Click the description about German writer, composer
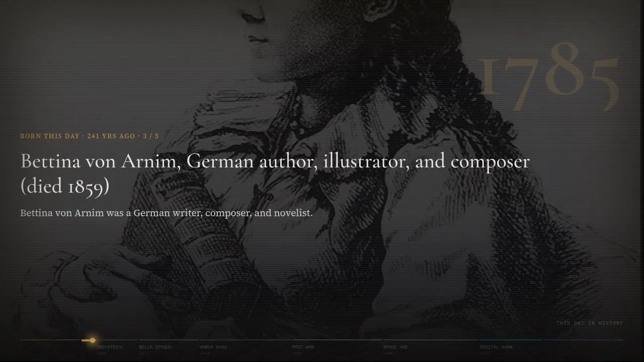This screenshot has width=644, height=362. coord(167,213)
